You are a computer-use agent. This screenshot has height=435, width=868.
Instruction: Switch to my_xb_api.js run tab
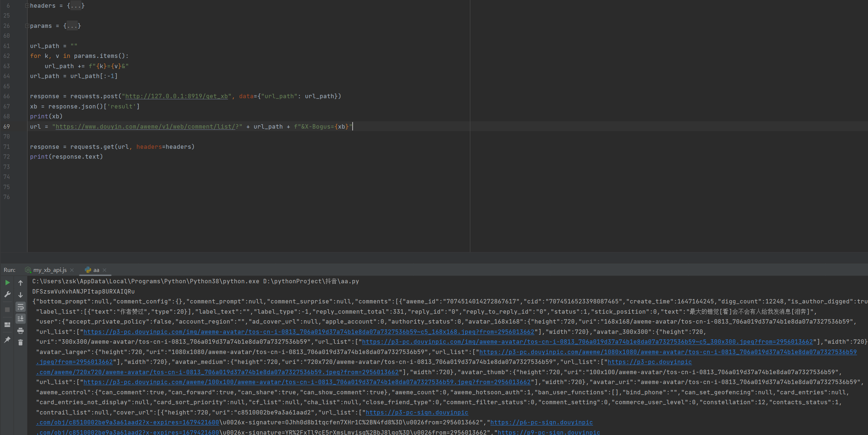(49, 270)
